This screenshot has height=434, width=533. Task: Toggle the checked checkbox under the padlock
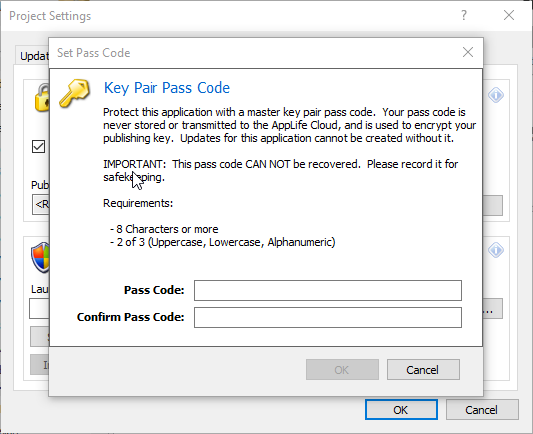click(x=38, y=146)
